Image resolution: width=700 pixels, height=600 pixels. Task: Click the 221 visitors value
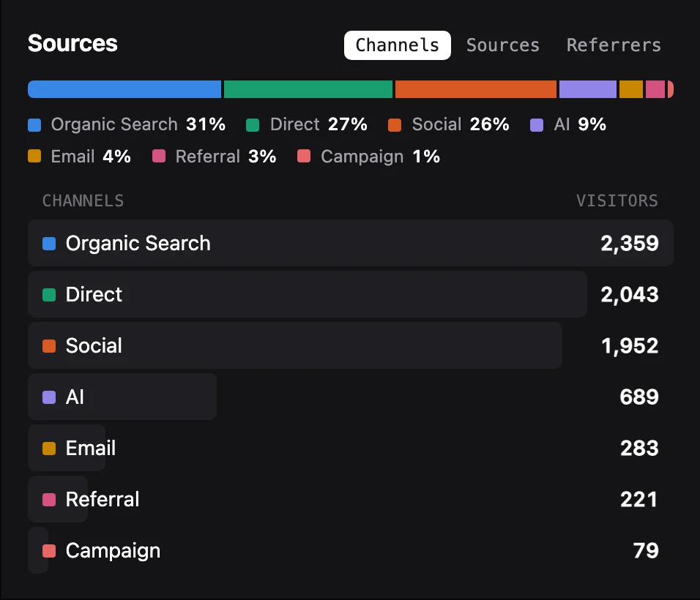pos(638,499)
